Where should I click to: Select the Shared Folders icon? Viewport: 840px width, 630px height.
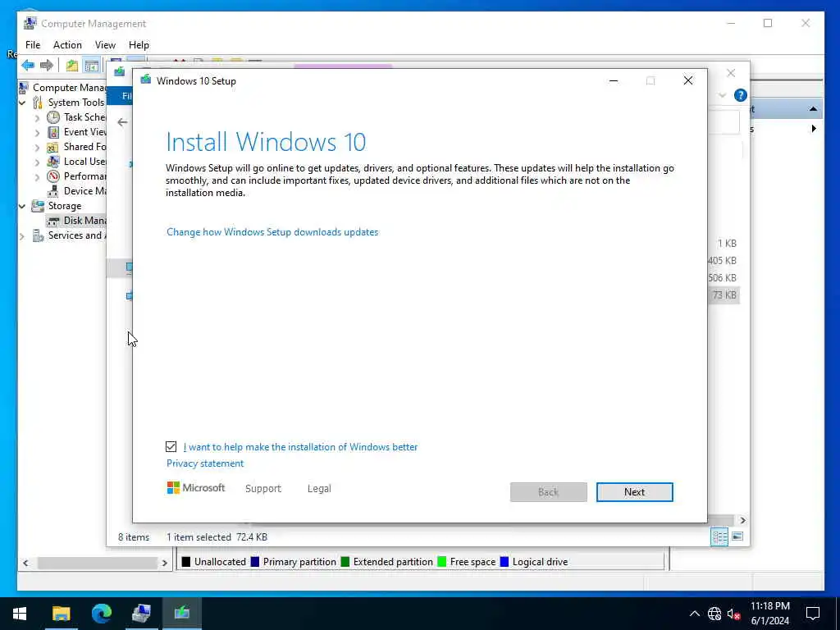[53, 147]
